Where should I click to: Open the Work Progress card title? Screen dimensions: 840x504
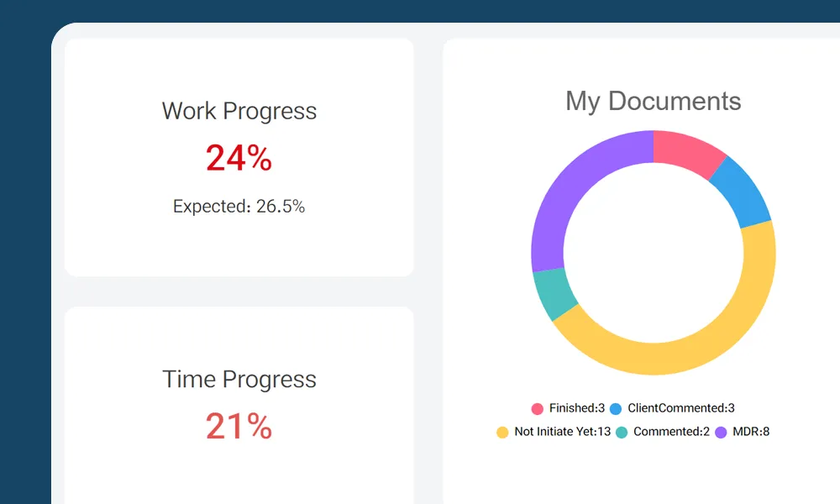(x=239, y=111)
